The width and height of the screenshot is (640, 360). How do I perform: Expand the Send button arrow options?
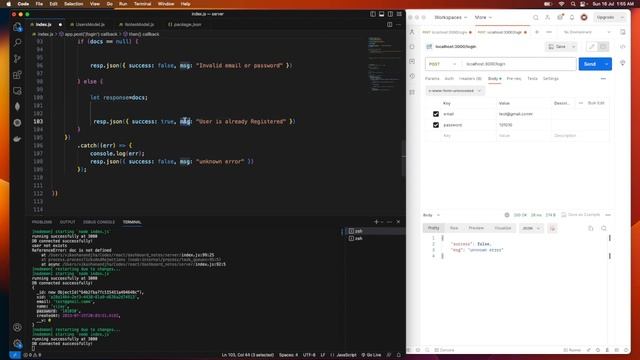pyautogui.click(x=607, y=64)
